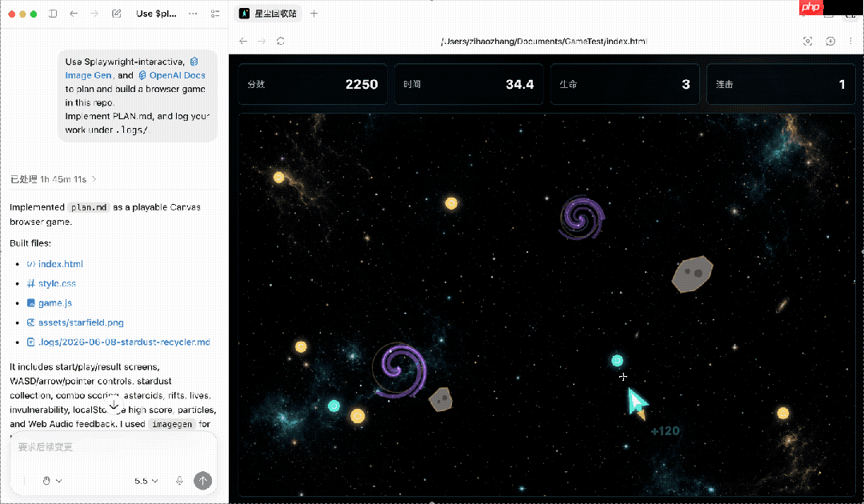The width and height of the screenshot is (864, 504).
Task: Open the task checklist icon
Action: [215, 14]
